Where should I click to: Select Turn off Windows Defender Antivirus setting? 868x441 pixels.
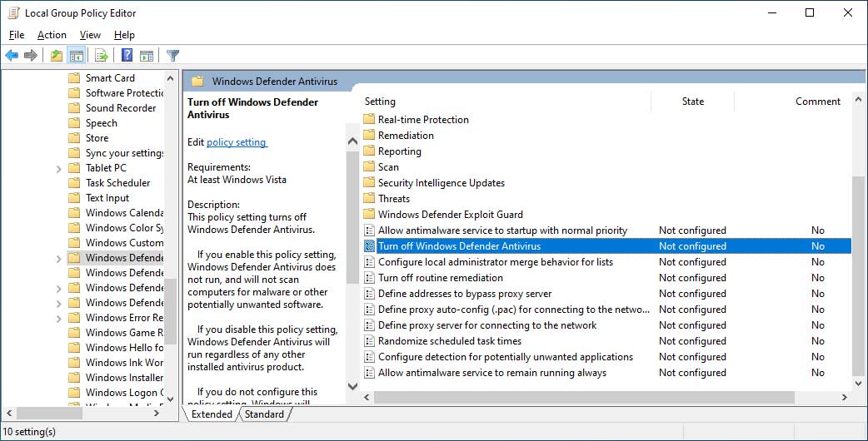coord(606,246)
